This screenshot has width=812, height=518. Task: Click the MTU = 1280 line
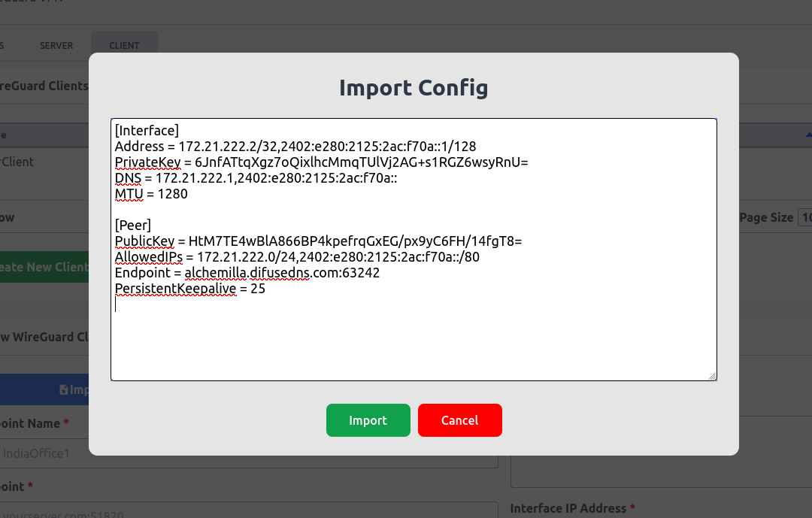point(151,194)
